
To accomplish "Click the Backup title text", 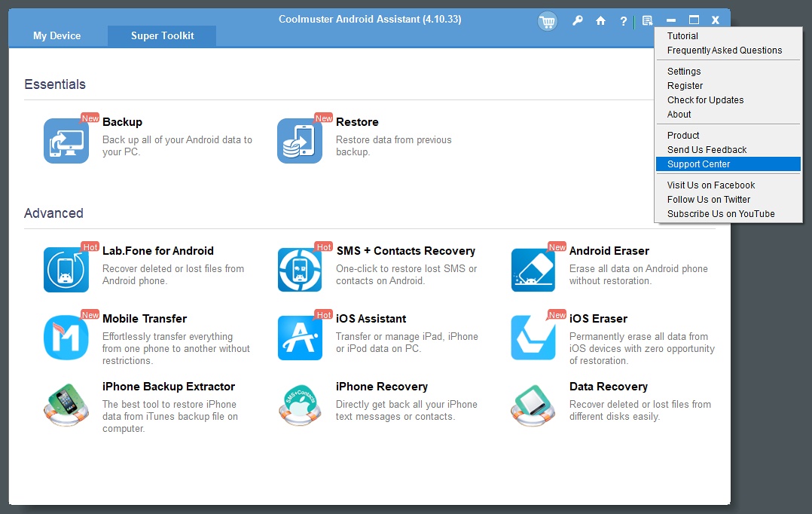I will coord(122,122).
